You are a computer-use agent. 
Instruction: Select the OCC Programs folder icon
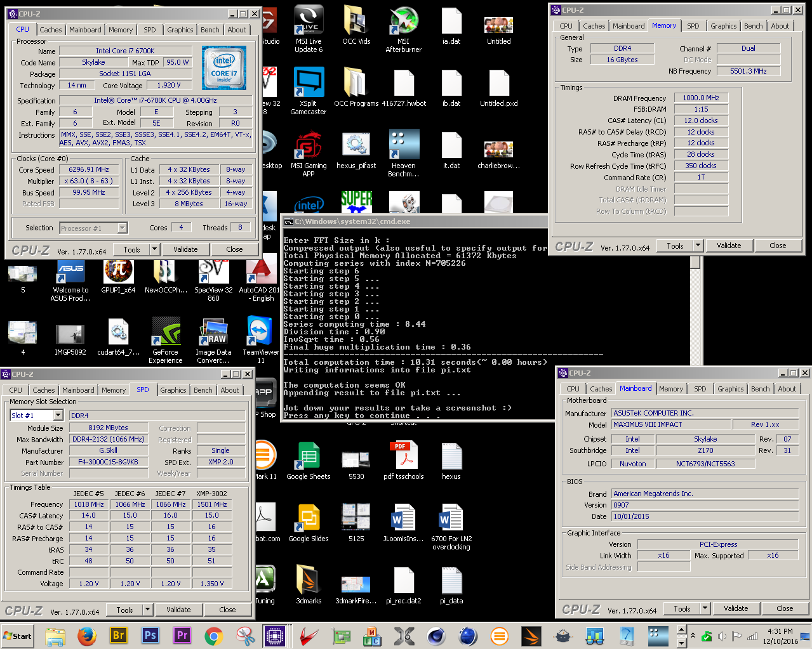[x=356, y=88]
